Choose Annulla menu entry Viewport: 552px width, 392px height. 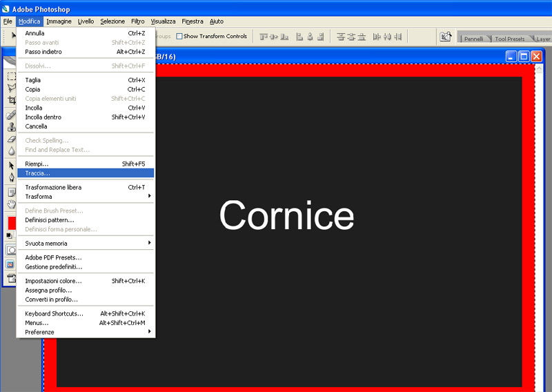(86, 33)
